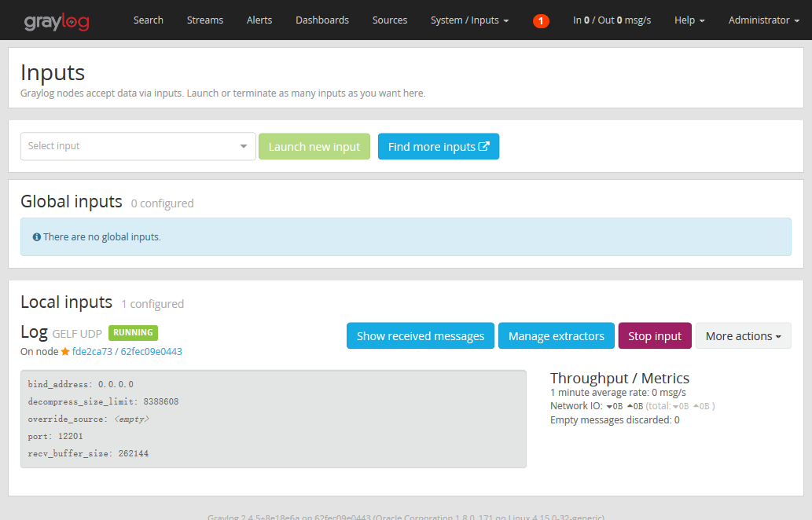Click Show received messages button
The width and height of the screenshot is (812, 520).
(421, 336)
